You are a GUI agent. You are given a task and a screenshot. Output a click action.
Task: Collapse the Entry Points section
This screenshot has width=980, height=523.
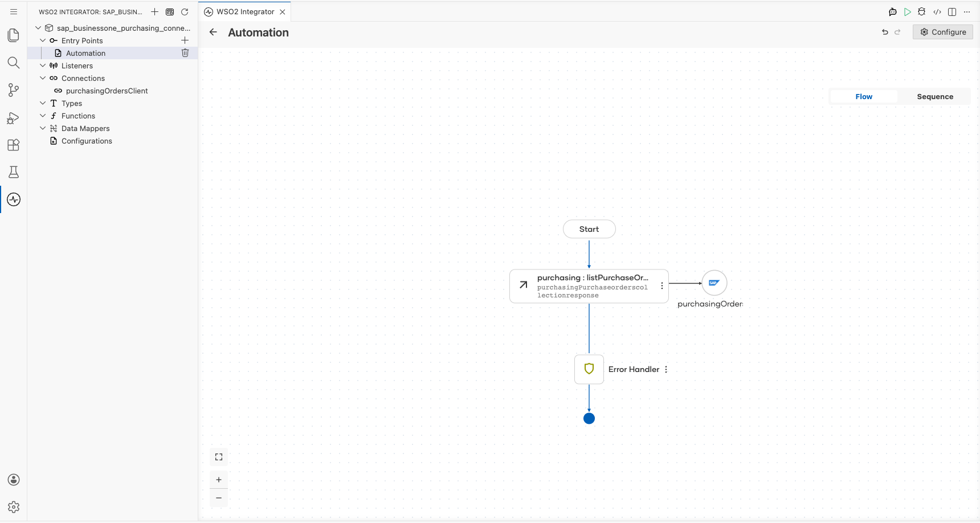(43, 40)
